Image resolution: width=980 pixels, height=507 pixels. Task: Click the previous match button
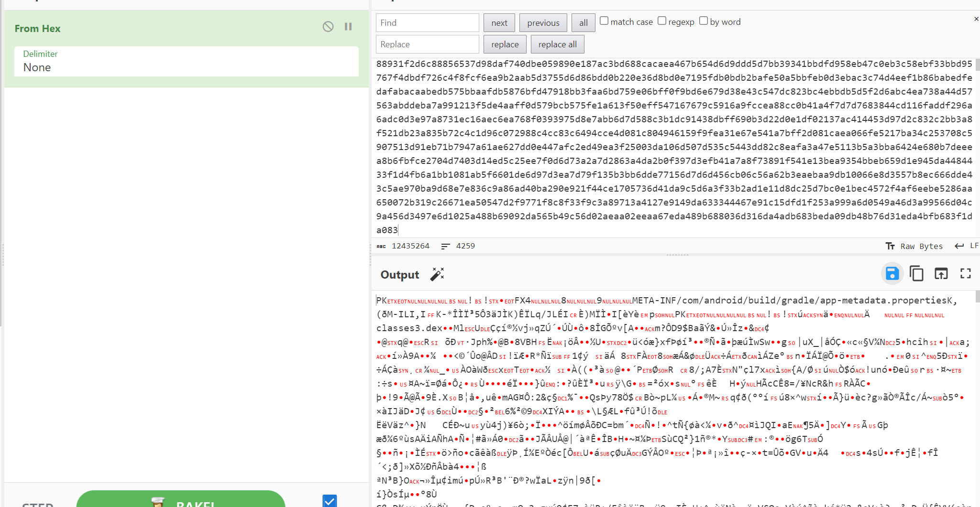(543, 23)
